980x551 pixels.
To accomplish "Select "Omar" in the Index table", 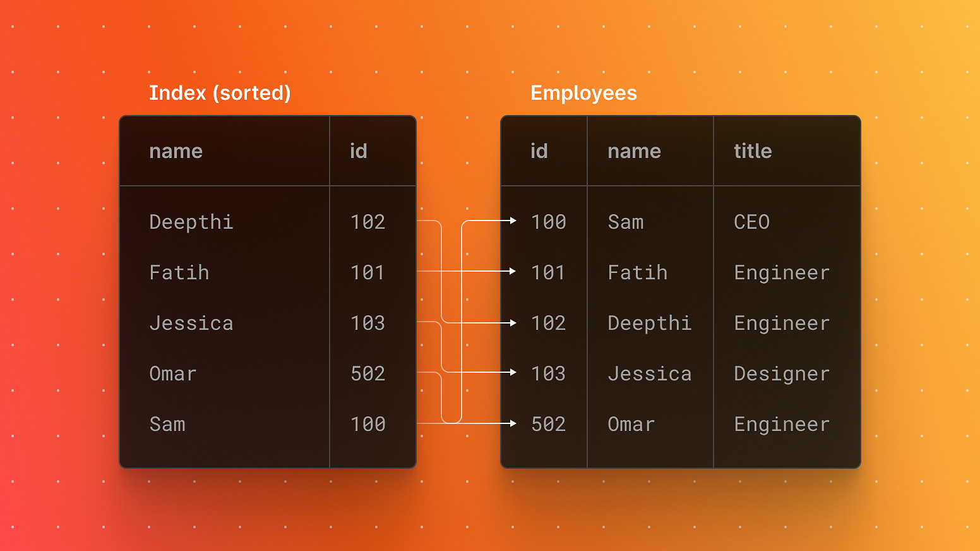I will click(x=172, y=373).
